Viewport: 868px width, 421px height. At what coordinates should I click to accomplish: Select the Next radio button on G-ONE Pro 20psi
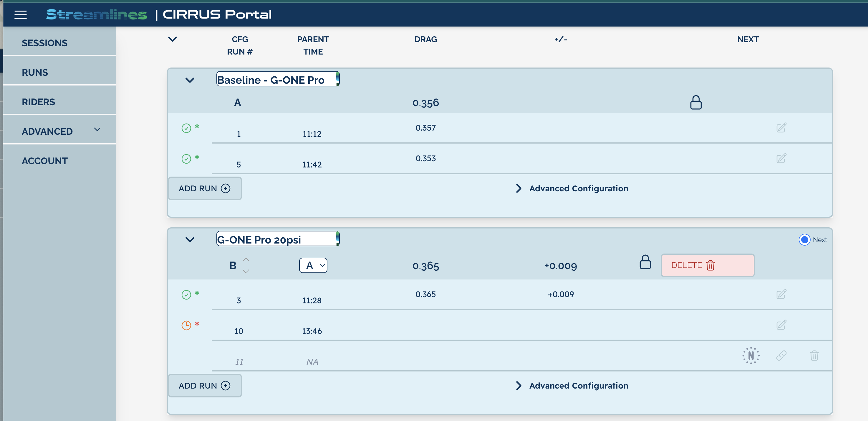click(805, 239)
